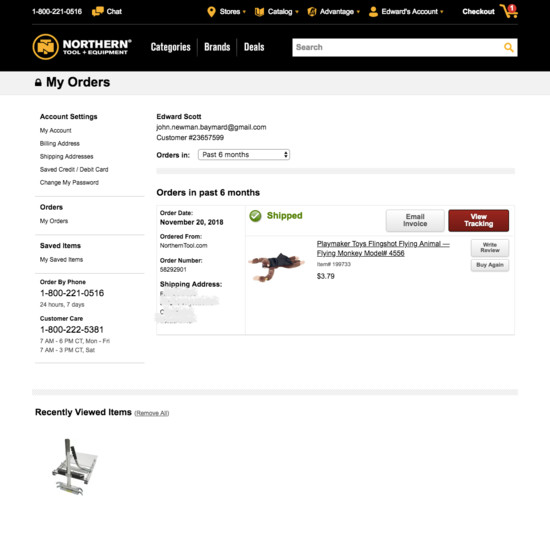Image resolution: width=550 pixels, height=550 pixels.
Task: Click the Advantage badge icon
Action: tap(312, 12)
